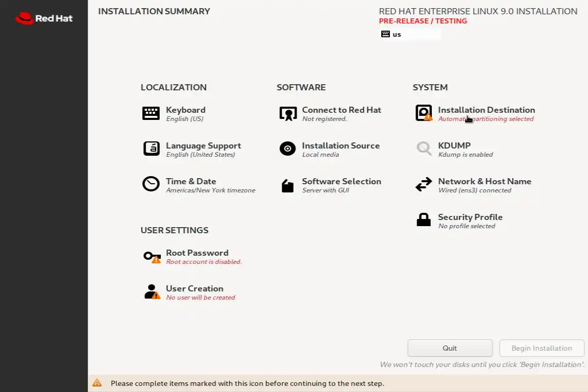Open Software Selection label
Image resolution: width=588 pixels, height=392 pixels.
click(x=341, y=181)
